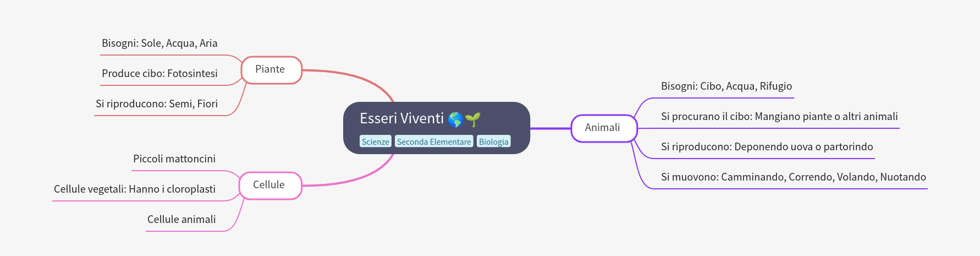The height and width of the screenshot is (256, 980).
Task: Click the purple connector line to Animali
Action: (x=550, y=128)
